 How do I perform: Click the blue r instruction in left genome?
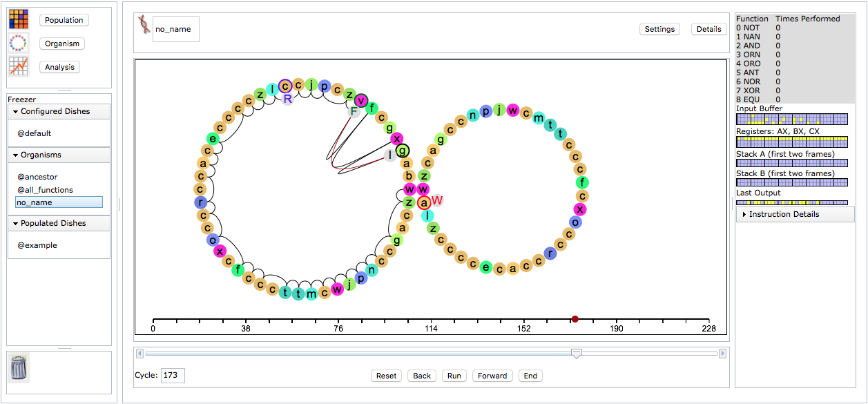pyautogui.click(x=201, y=202)
